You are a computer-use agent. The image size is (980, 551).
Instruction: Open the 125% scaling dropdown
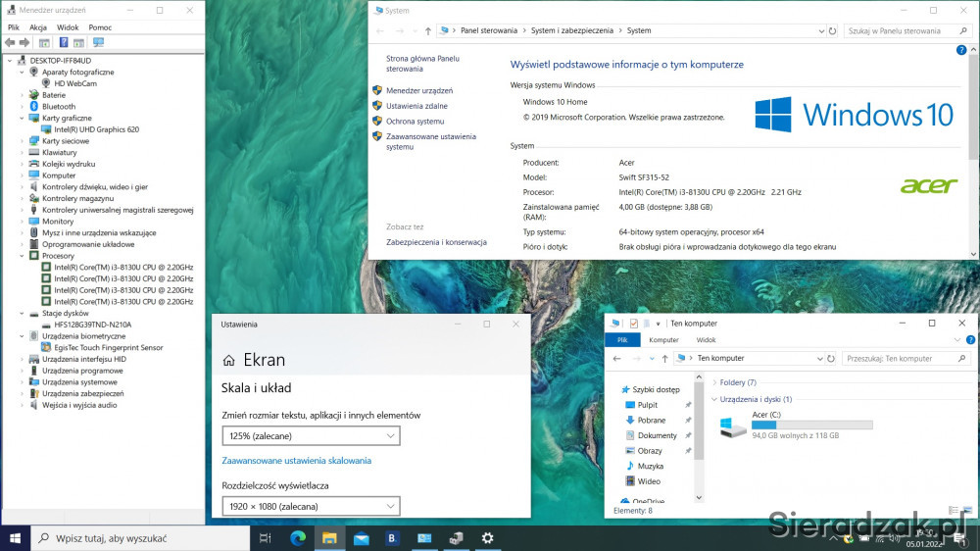(x=311, y=435)
